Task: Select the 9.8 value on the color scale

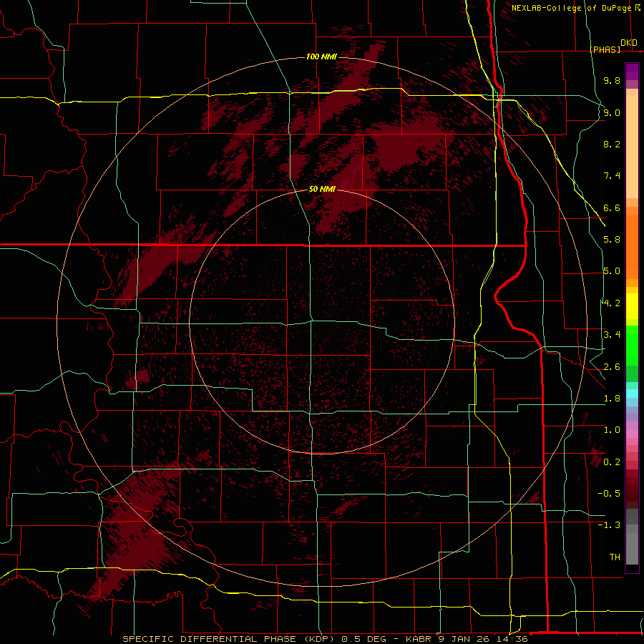Action: tap(612, 80)
